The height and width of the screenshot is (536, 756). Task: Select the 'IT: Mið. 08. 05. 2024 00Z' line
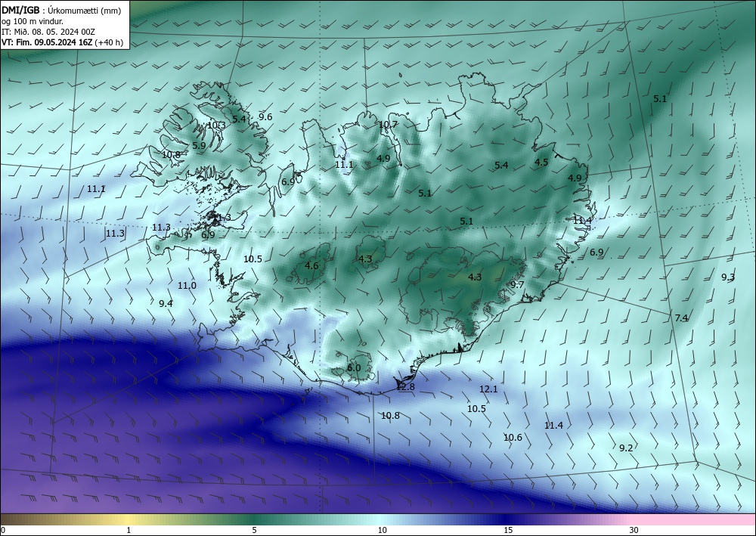point(48,32)
